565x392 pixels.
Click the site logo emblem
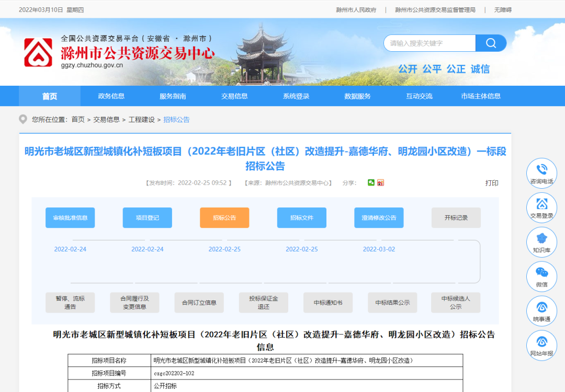[38, 53]
